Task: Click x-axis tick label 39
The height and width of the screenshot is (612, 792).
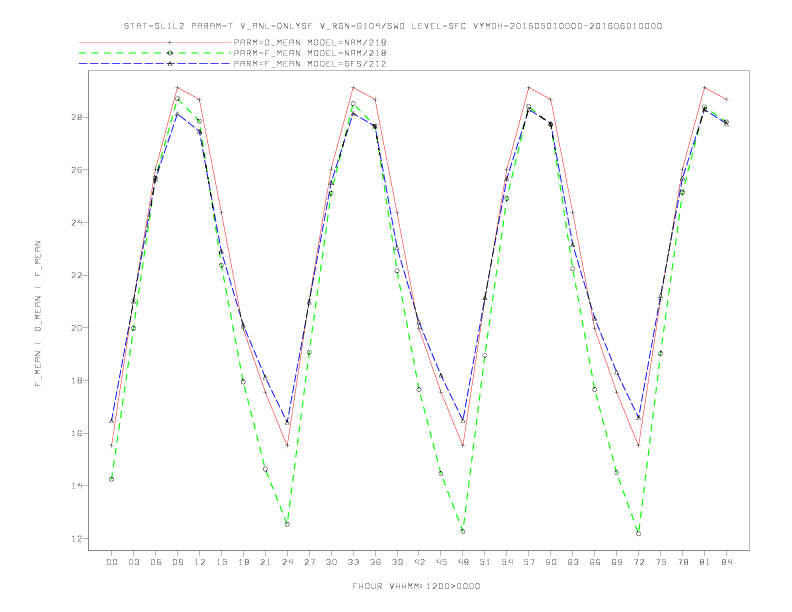Action: (397, 562)
